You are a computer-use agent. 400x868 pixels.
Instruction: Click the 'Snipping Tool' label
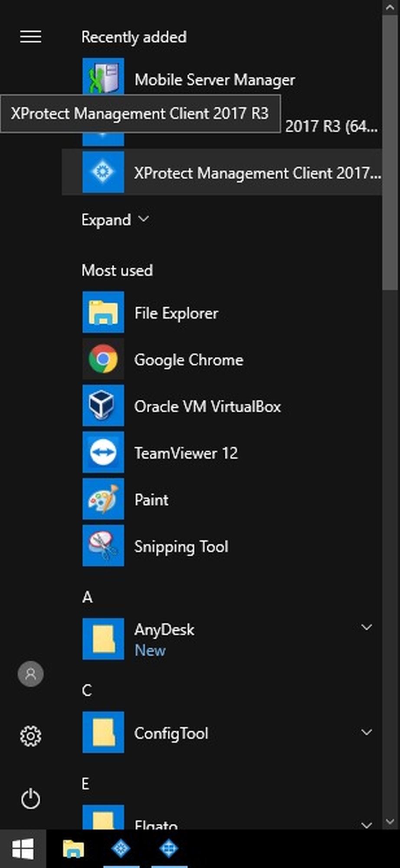(181, 547)
